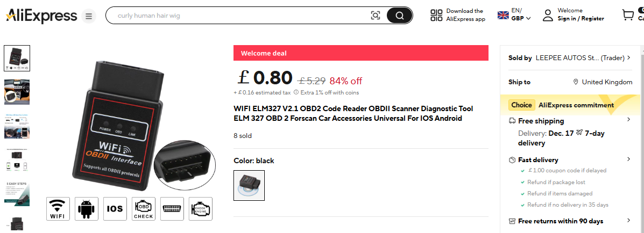Click the QR code app download icon
Image resolution: width=644 pixels, height=233 pixels.
point(436,16)
